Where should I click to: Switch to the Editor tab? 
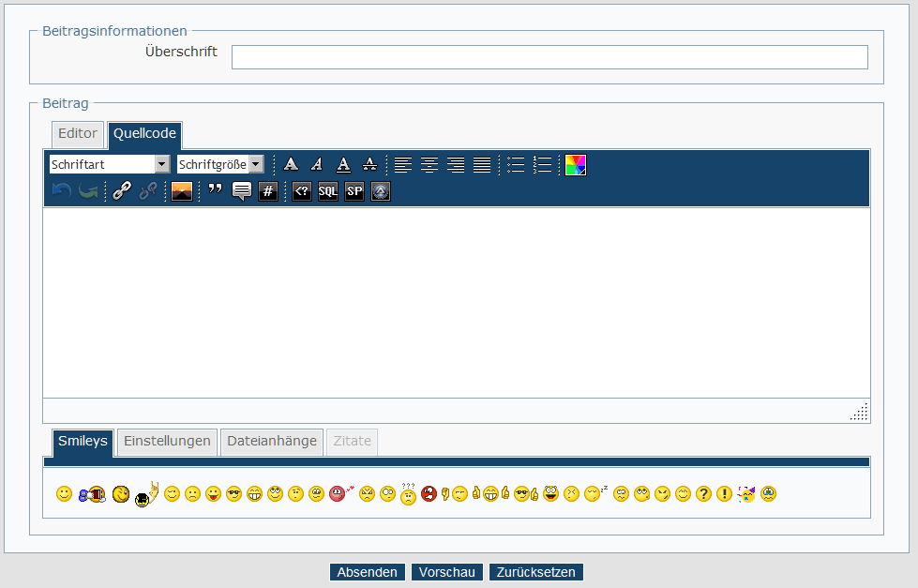[78, 134]
